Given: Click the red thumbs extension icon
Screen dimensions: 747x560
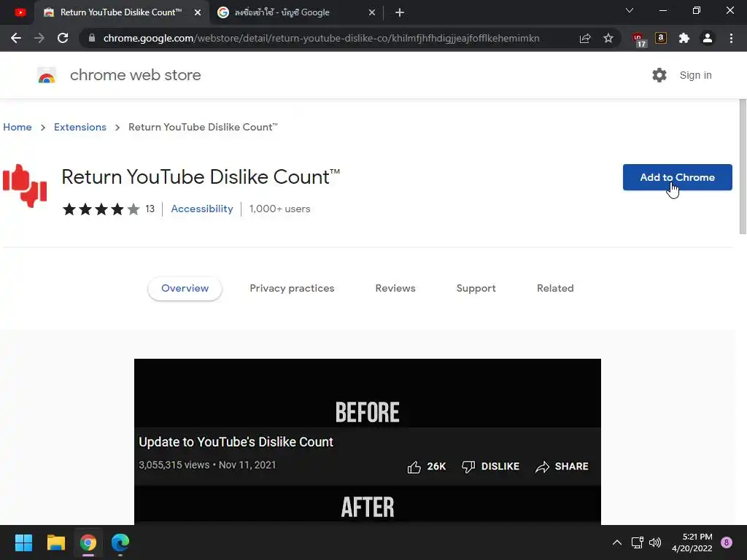Looking at the screenshot, I should click(25, 186).
